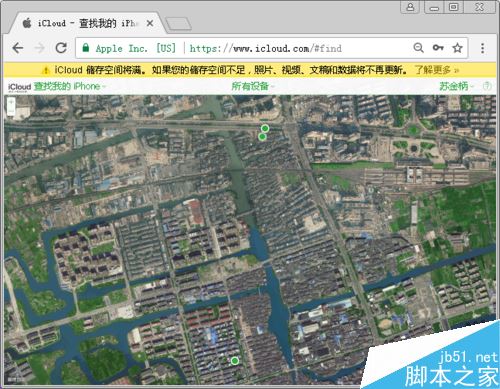This screenshot has width=500, height=389.
Task: Close the iCloud browser tab
Action: tap(150, 23)
